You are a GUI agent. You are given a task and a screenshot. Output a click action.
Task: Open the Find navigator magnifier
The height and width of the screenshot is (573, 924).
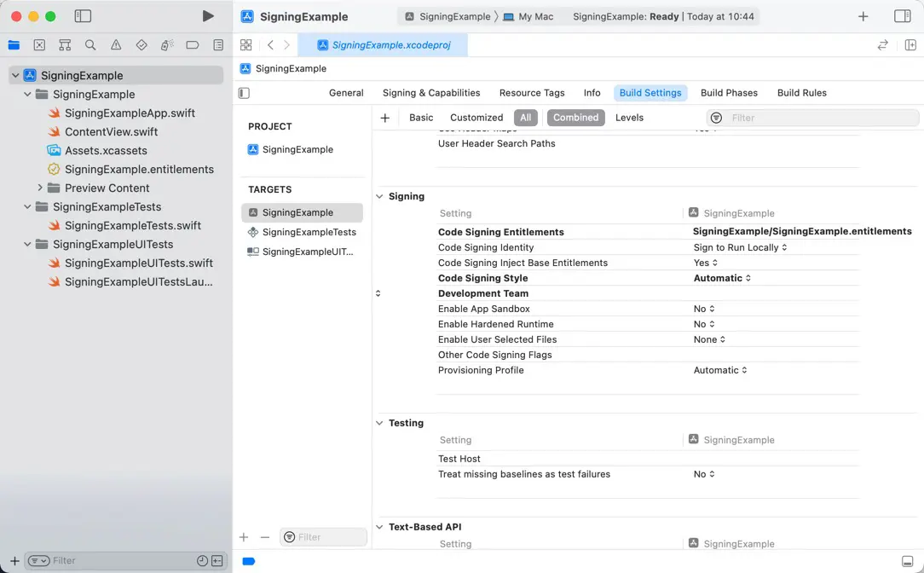click(90, 45)
